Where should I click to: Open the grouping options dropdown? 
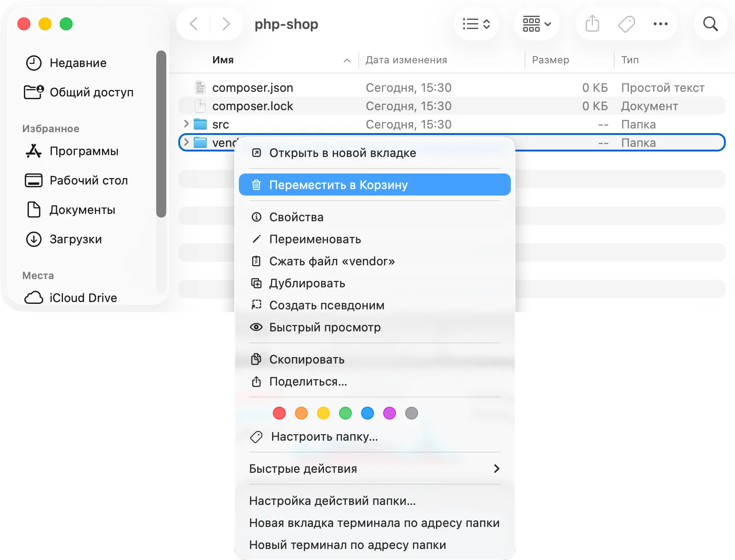[x=537, y=24]
